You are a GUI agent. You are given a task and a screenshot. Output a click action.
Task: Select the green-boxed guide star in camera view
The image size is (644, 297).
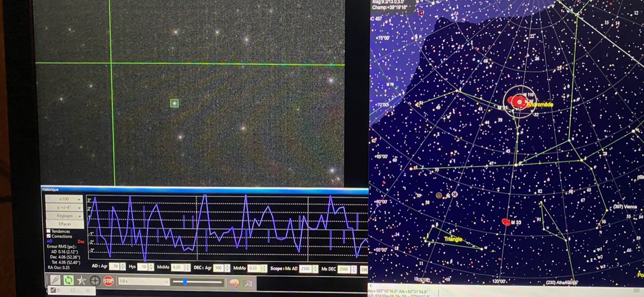174,103
